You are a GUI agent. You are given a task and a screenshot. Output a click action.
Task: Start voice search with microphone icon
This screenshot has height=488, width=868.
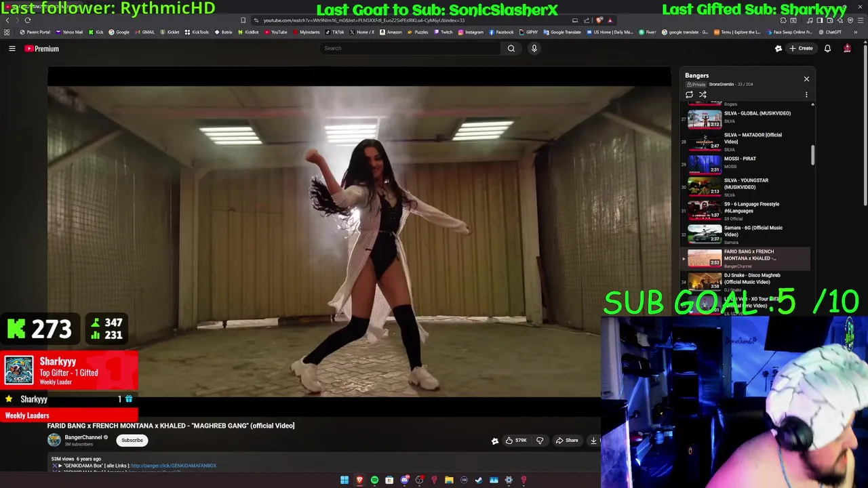[x=534, y=48]
